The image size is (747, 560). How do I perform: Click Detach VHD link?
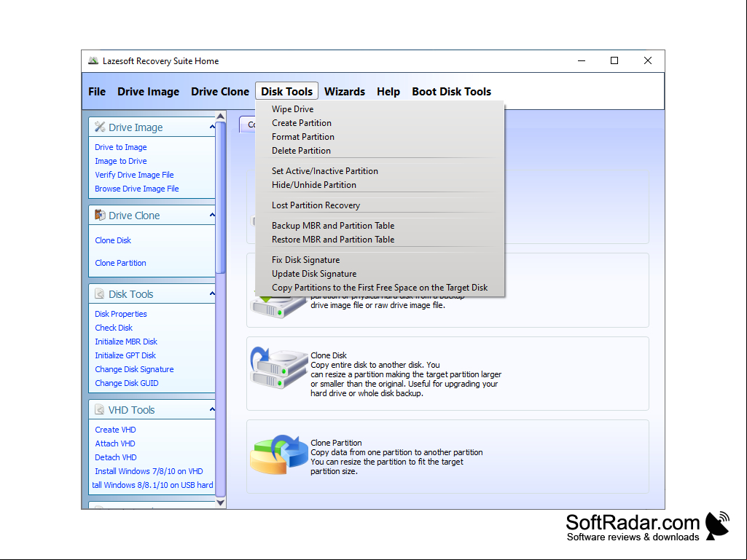[116, 457]
